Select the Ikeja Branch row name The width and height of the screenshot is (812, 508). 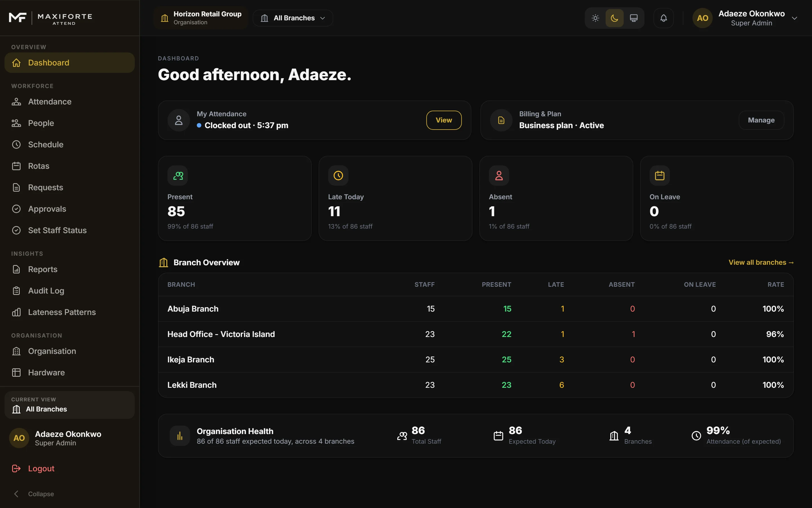click(x=191, y=360)
